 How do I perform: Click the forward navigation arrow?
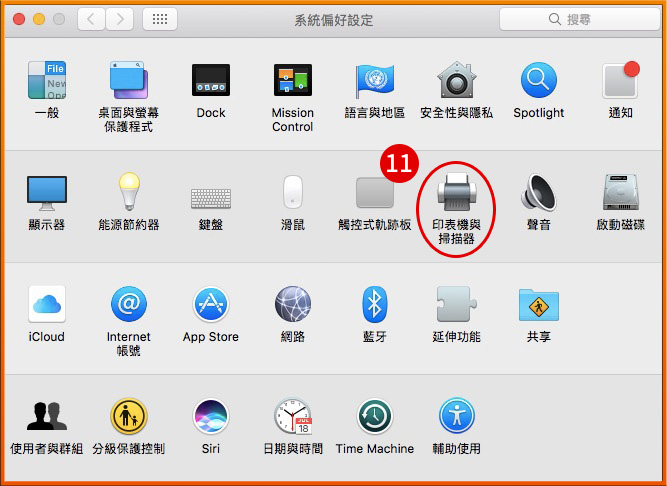coord(120,19)
